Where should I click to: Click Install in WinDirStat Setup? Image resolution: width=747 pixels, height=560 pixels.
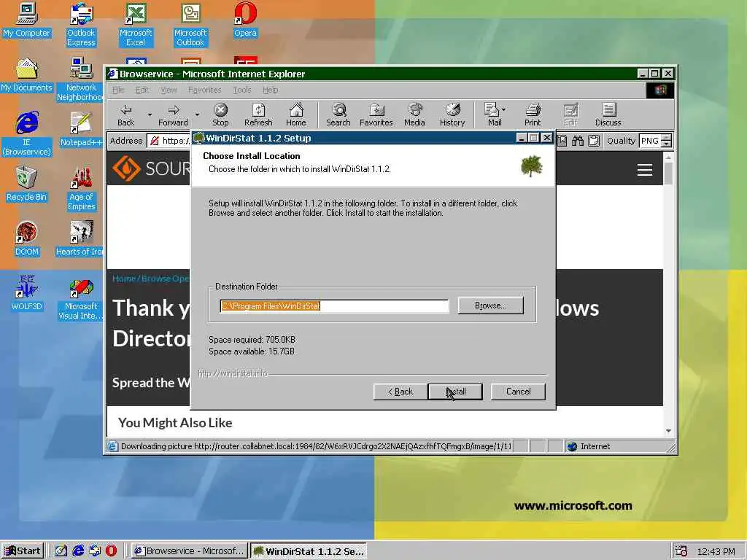point(455,392)
